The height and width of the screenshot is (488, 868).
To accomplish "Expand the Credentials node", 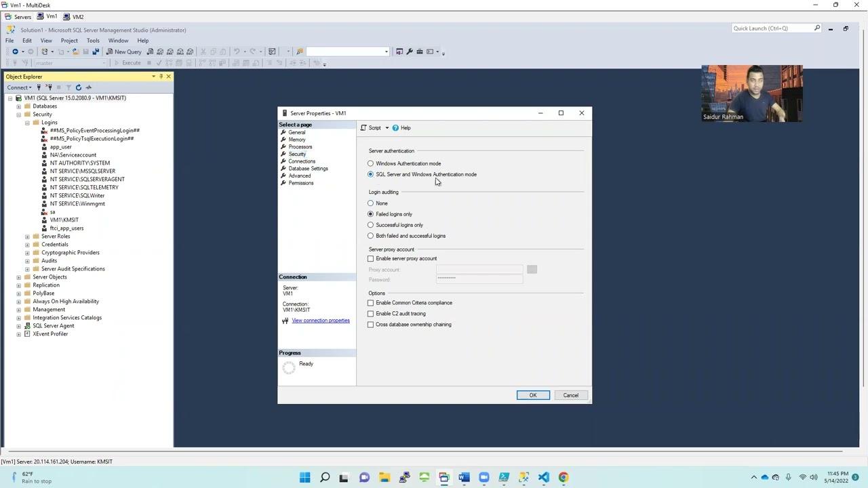I will click(x=27, y=245).
